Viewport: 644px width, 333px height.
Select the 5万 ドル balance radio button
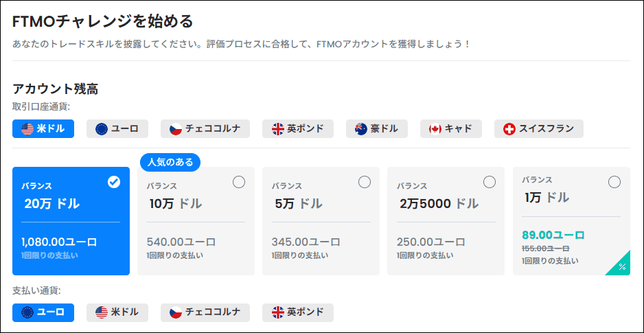365,182
